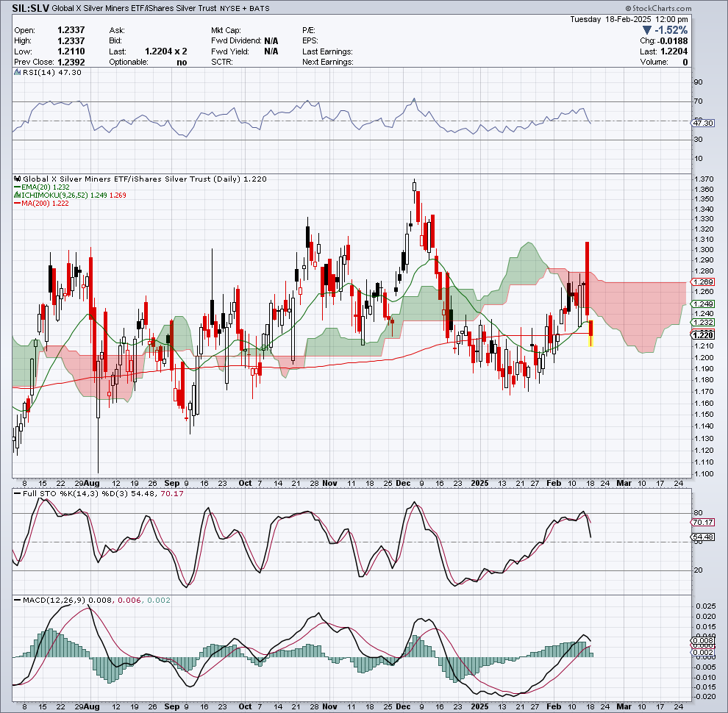Click the RSI(14) 47.30 panel label

pos(52,73)
